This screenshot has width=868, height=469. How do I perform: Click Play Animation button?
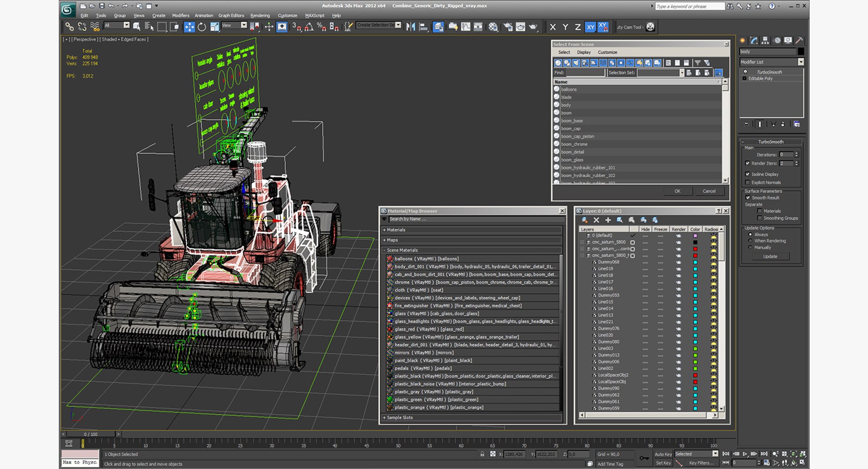click(745, 454)
